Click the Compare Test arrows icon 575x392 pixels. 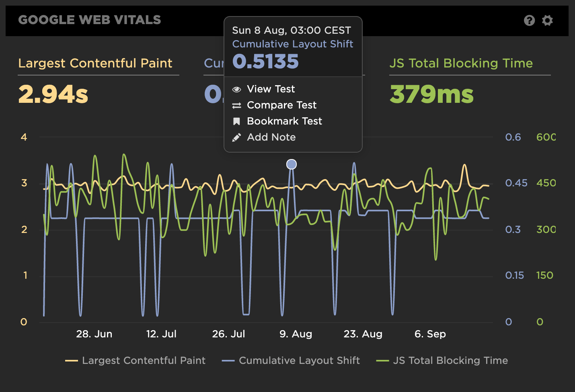[x=237, y=105]
